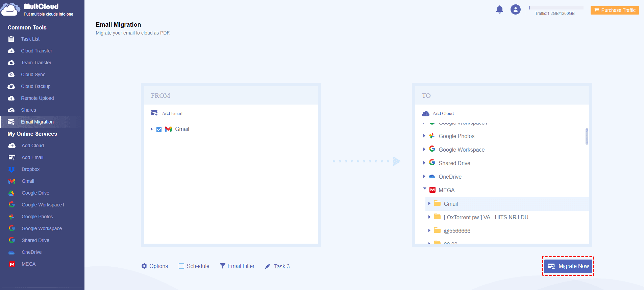Viewport: 644px width, 290px height.
Task: Open Cloud Sync from the sidebar
Action: (x=33, y=74)
